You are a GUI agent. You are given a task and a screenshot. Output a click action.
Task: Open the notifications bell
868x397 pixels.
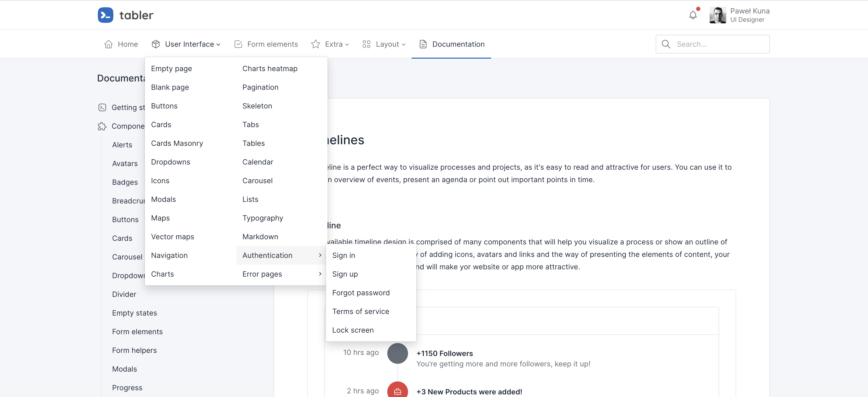693,15
